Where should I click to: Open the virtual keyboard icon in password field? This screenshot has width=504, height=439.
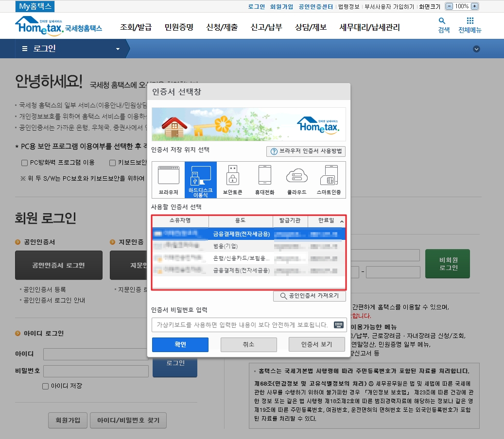click(x=338, y=325)
